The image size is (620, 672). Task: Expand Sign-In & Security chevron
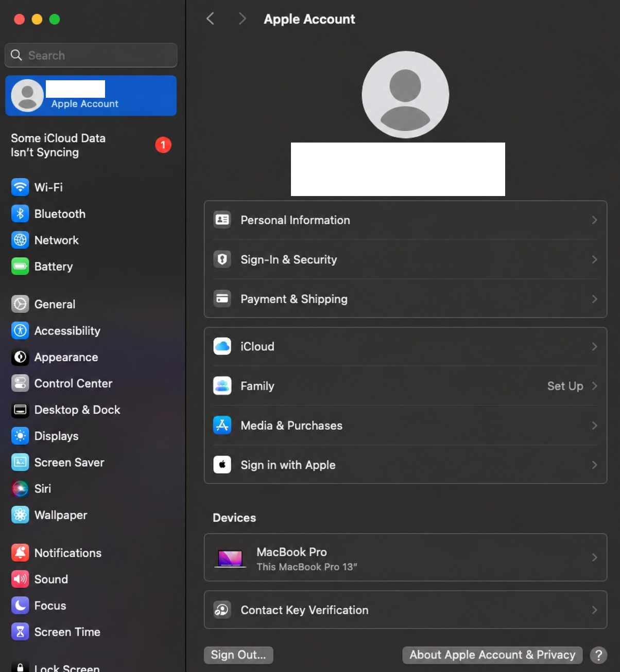[594, 259]
